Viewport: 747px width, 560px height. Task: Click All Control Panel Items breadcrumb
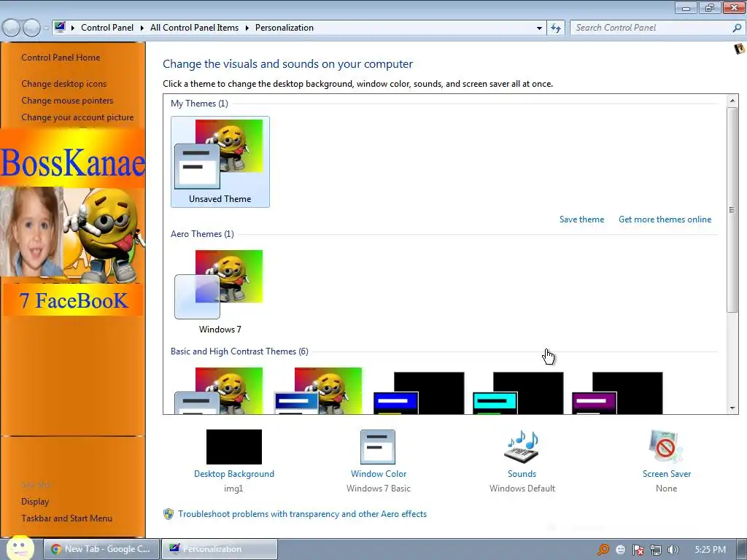pos(194,28)
